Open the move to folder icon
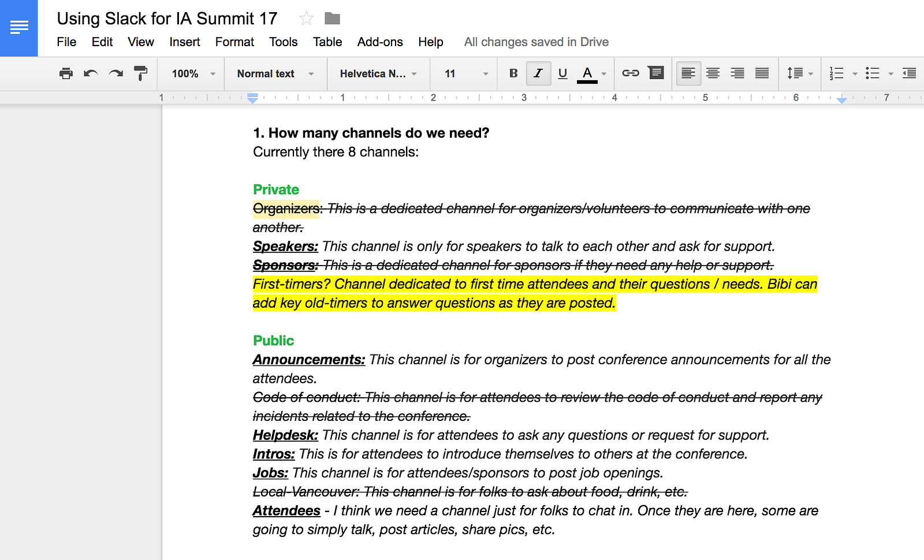The height and width of the screenshot is (560, 924). tap(332, 19)
